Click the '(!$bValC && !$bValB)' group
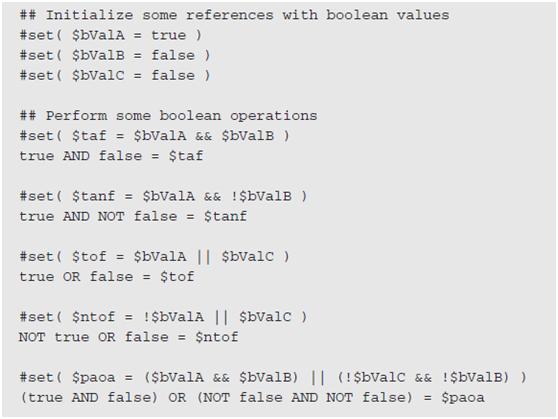558x419 pixels. click(423, 377)
